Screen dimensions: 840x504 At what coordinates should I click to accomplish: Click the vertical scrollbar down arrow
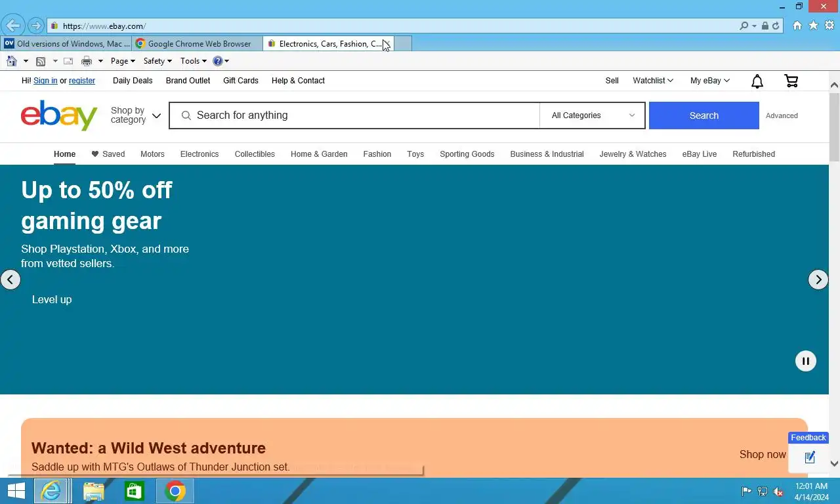click(x=834, y=463)
